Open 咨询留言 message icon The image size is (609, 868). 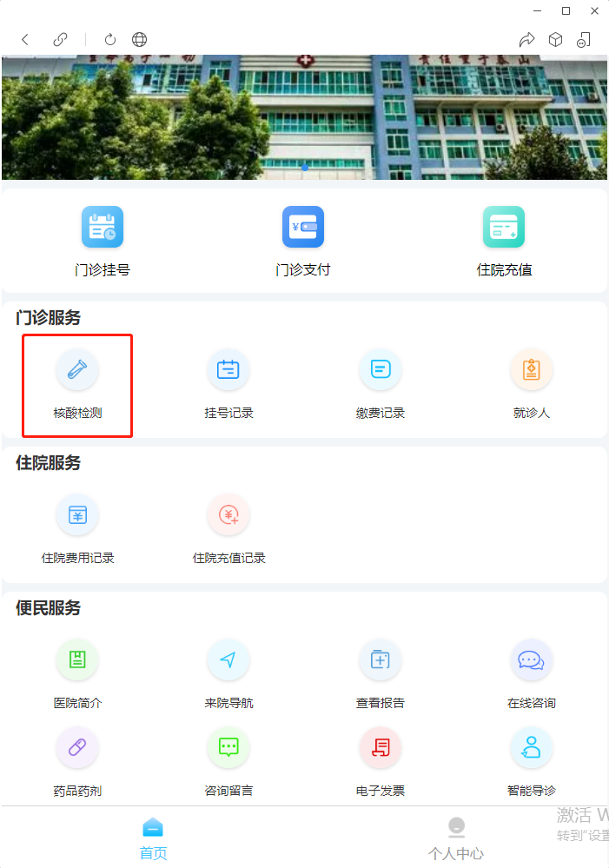(228, 748)
